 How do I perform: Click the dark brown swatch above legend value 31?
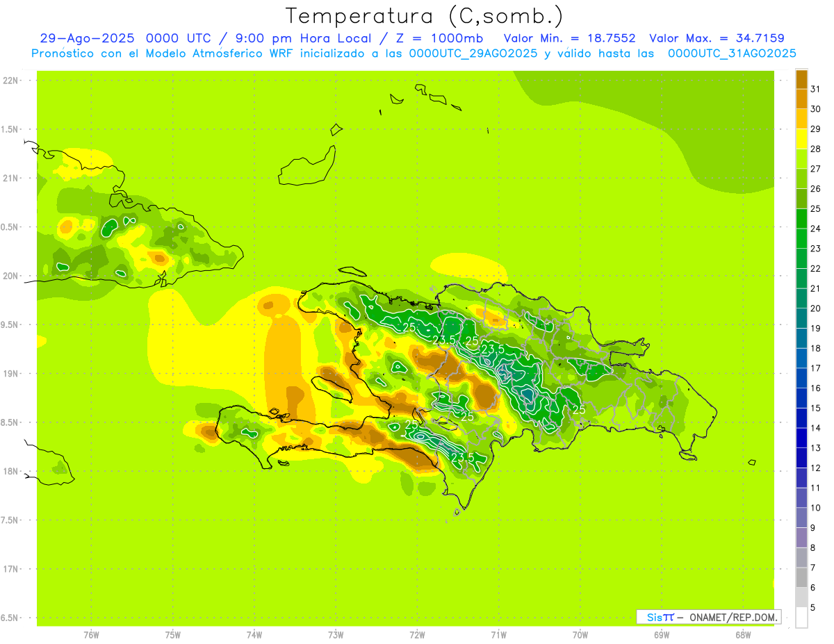pyautogui.click(x=801, y=79)
